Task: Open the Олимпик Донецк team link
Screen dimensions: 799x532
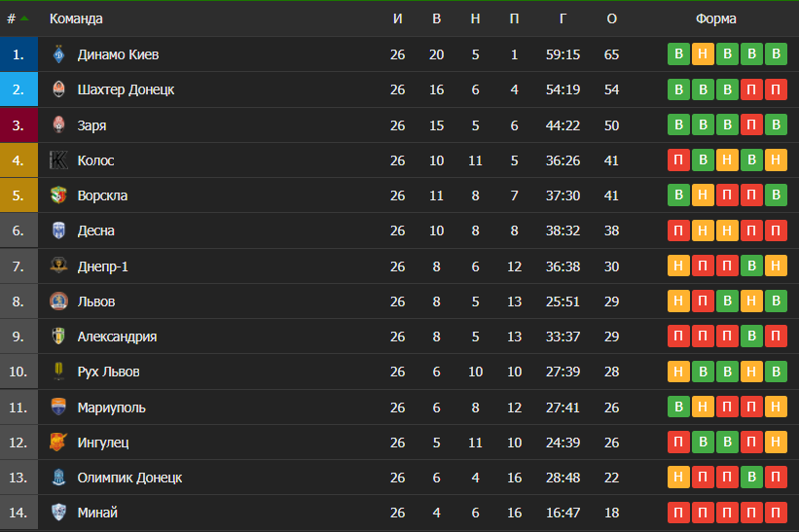Action: 129,478
